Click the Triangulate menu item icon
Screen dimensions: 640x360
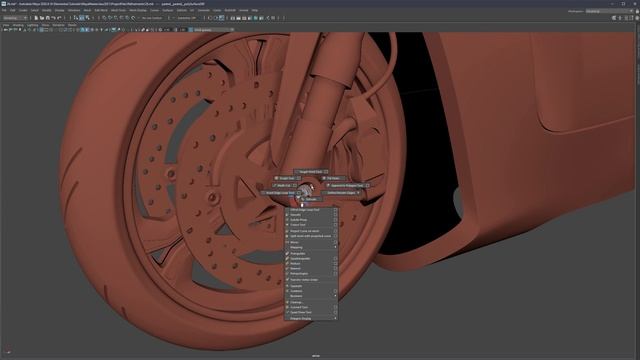(287, 253)
